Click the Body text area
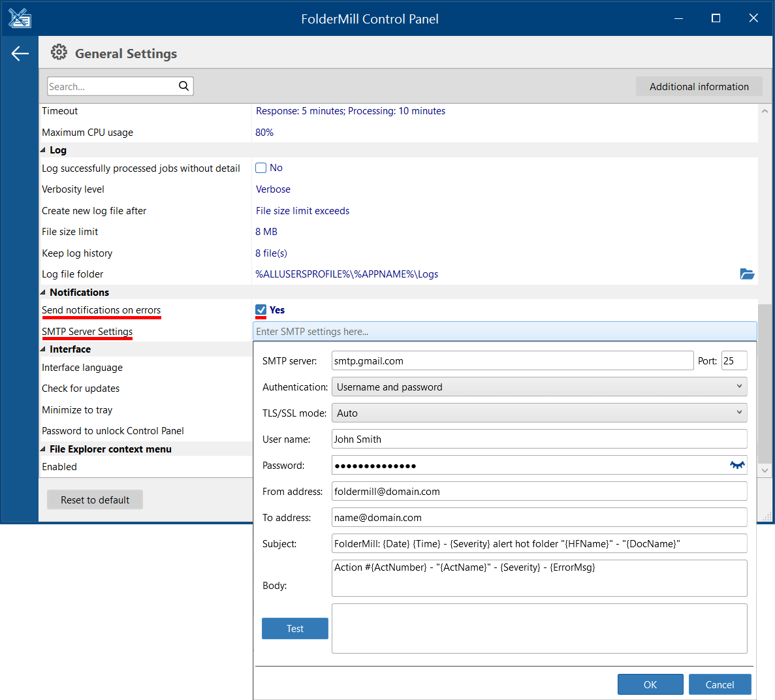 pyautogui.click(x=539, y=579)
